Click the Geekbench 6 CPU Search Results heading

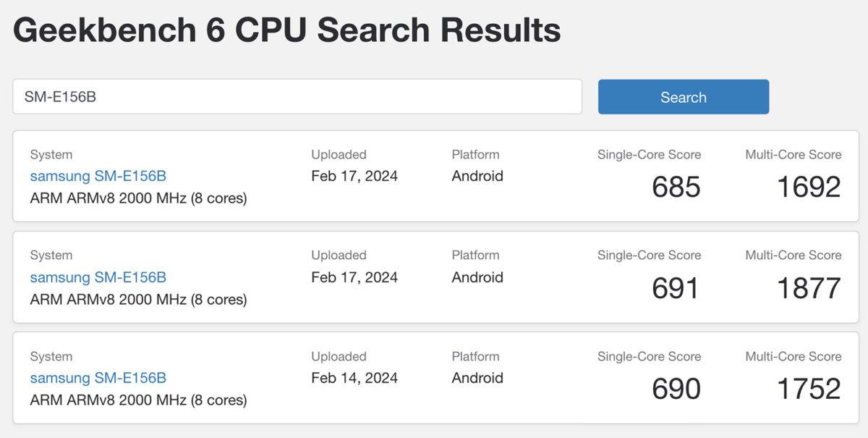(x=286, y=30)
